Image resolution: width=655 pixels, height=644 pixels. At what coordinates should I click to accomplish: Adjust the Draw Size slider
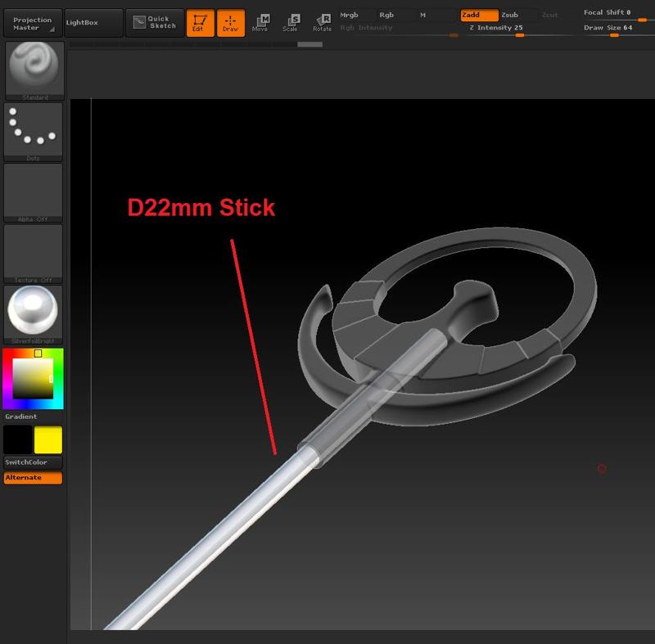coord(618,29)
